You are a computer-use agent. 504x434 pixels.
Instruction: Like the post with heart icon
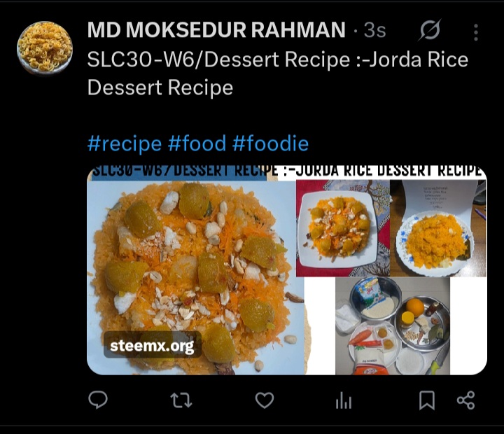point(265,400)
